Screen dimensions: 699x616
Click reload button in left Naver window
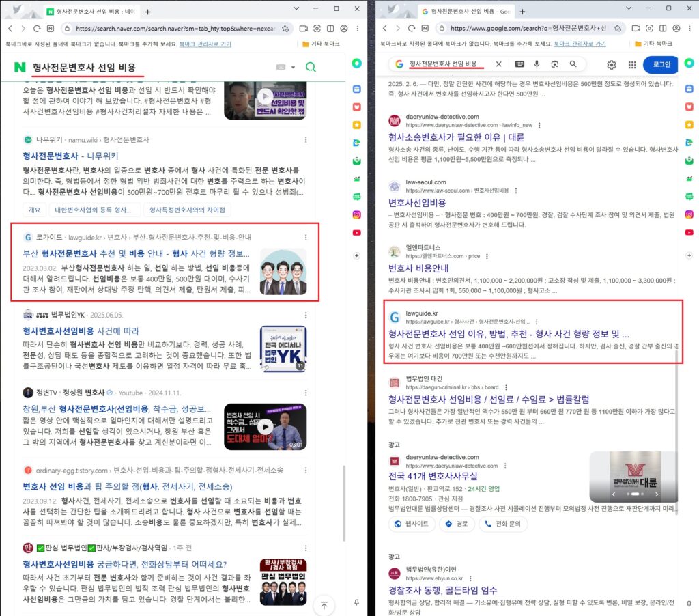click(37, 29)
